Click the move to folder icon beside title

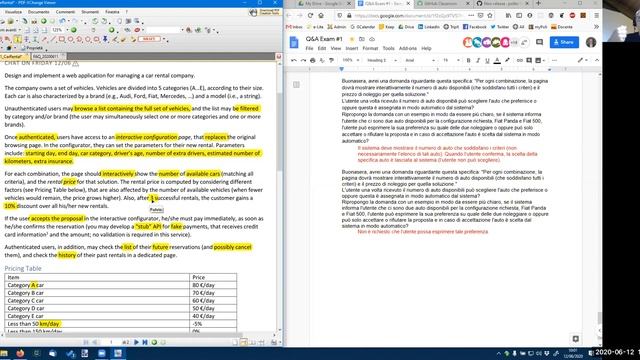(x=362, y=39)
